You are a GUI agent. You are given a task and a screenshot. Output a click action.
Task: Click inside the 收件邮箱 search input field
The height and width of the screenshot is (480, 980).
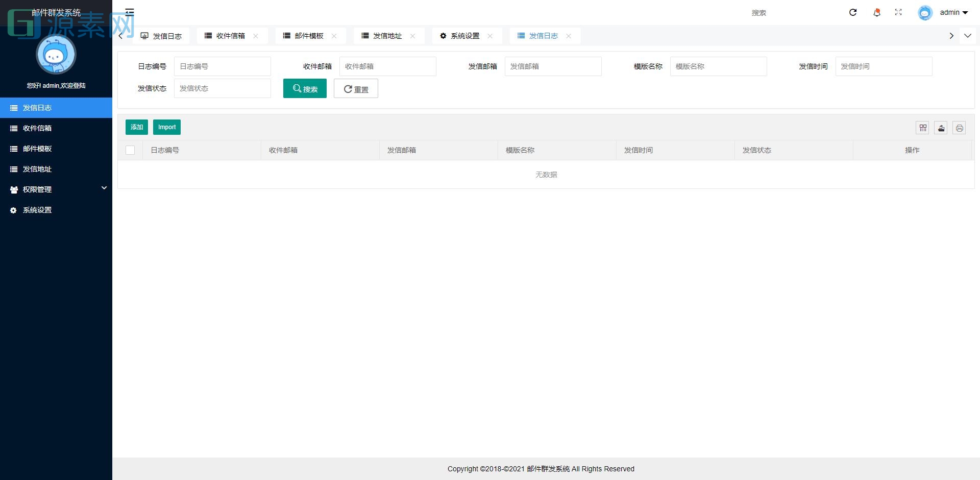tap(387, 66)
